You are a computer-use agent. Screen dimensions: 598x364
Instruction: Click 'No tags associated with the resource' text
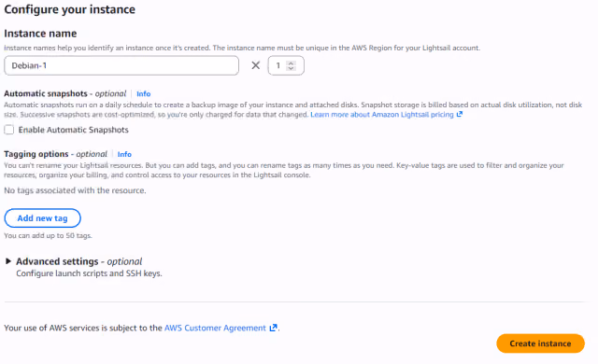[x=75, y=190]
